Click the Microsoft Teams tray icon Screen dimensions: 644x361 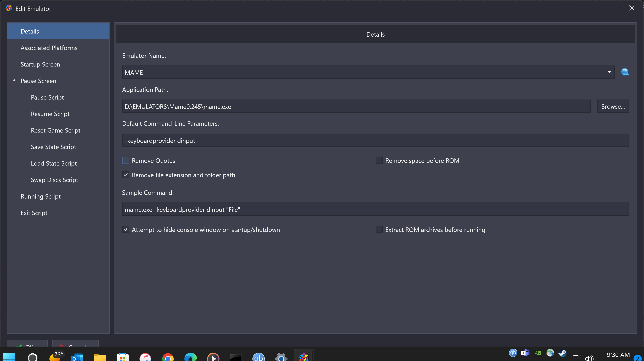[x=525, y=353]
